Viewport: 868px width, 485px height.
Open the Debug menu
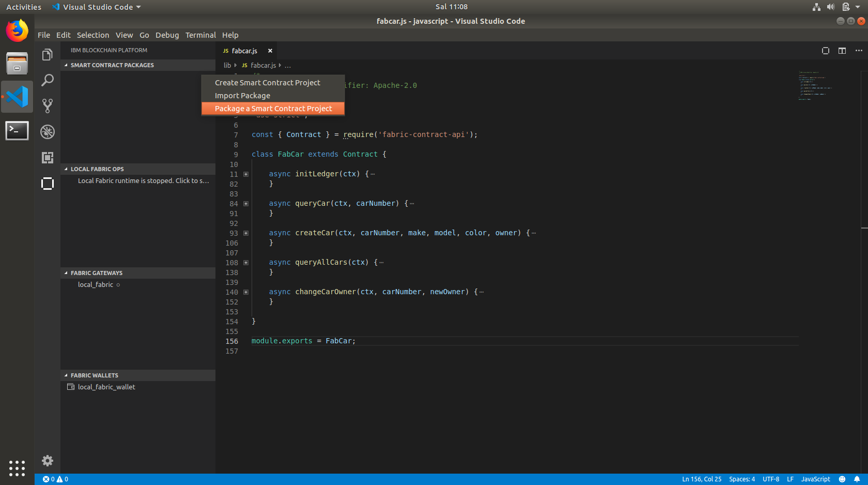click(167, 35)
